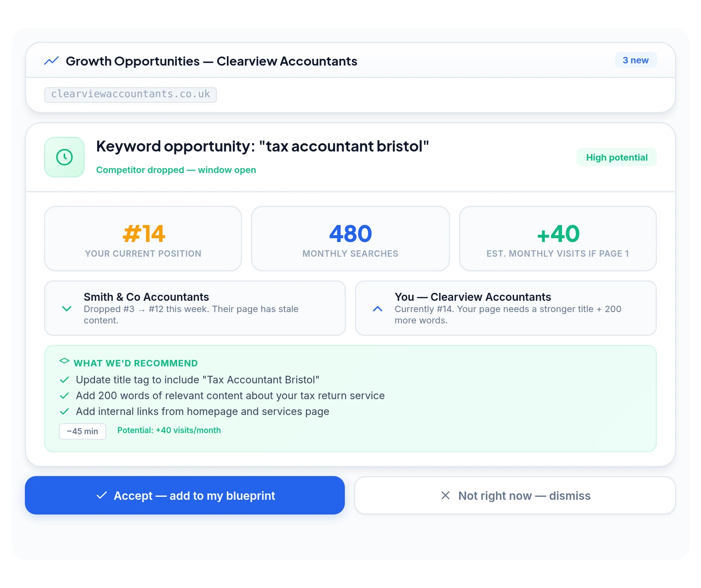Click the clearviewaccountants.co.uk domain field

[x=130, y=94]
